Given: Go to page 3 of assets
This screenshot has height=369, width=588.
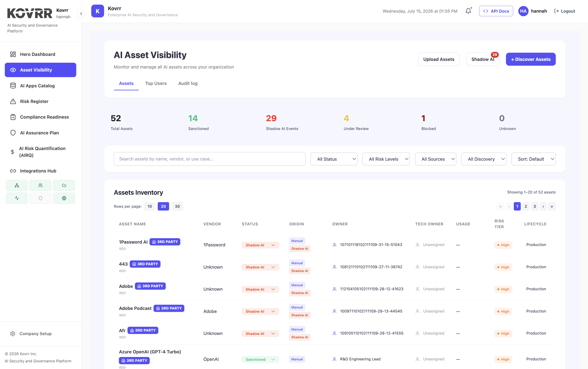Looking at the screenshot, I should coord(535,207).
